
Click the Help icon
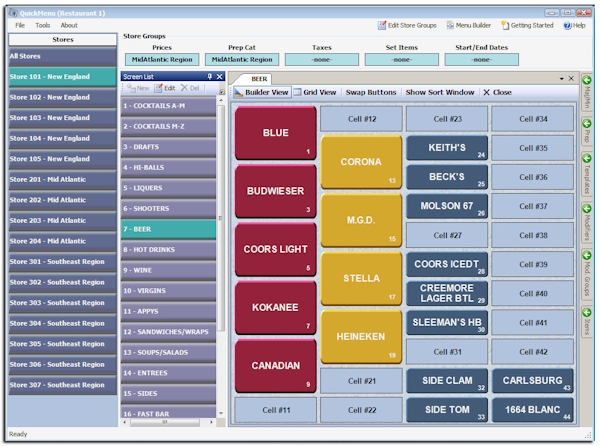click(x=575, y=25)
